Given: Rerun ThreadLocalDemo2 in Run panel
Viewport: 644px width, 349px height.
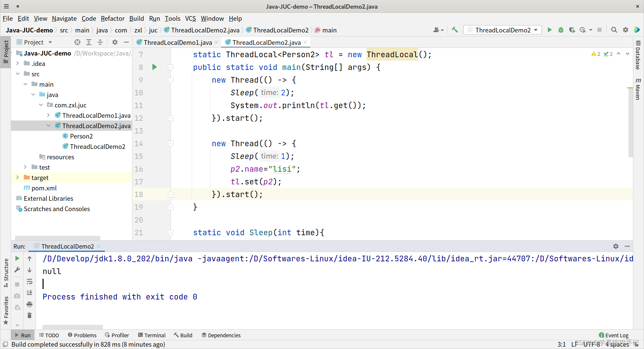Looking at the screenshot, I should pos(17,258).
